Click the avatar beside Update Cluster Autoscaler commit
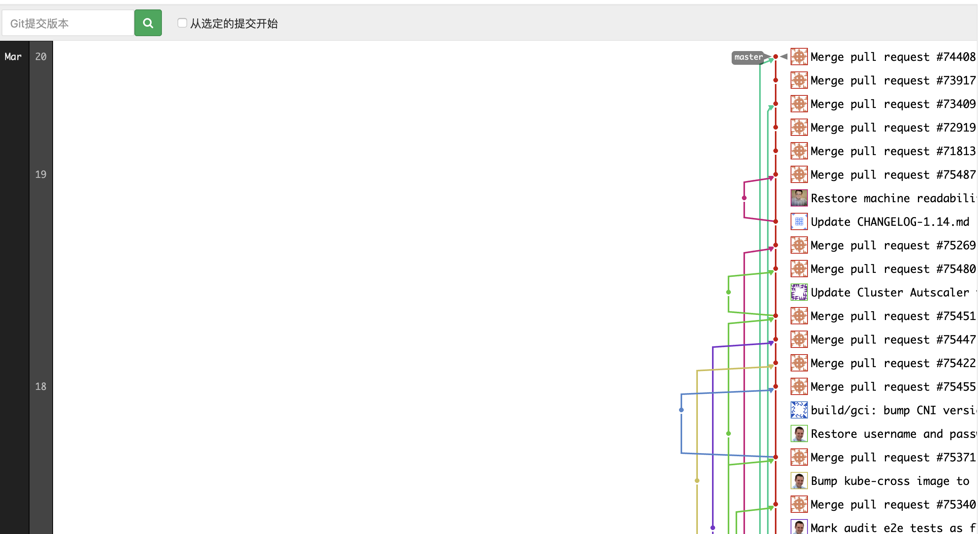Viewport: 980px width, 534px height. click(799, 292)
